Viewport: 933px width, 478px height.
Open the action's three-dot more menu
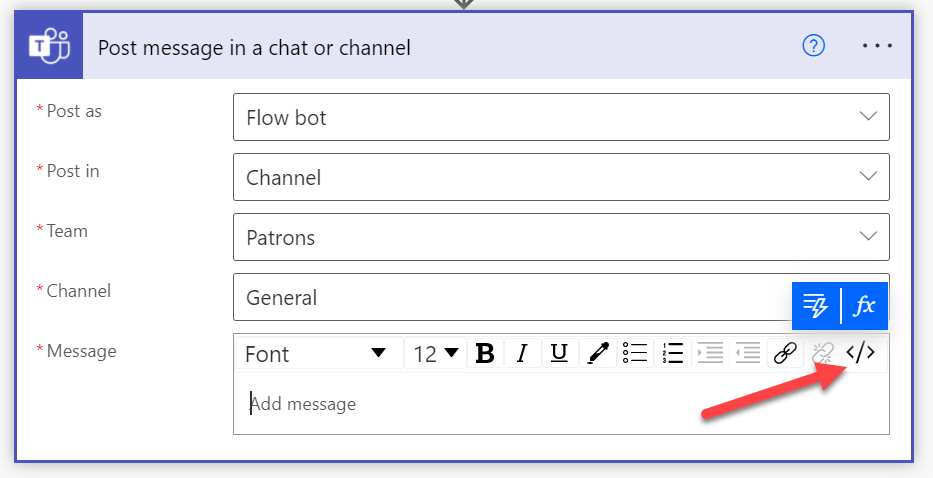877,46
